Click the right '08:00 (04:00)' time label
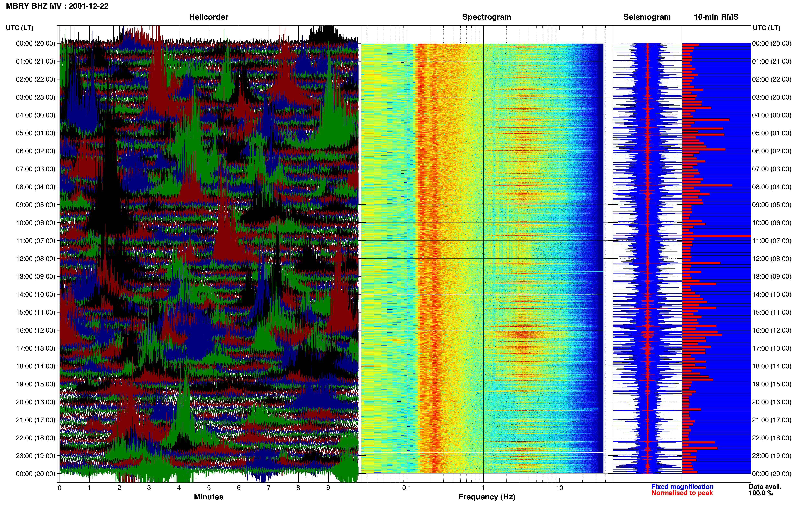The image size is (812, 508). pos(772,187)
